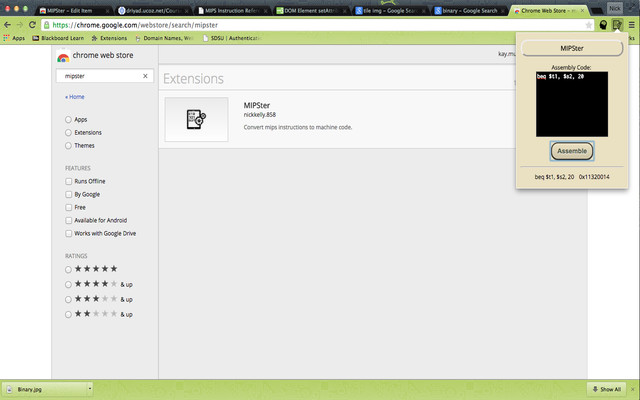The image size is (640, 400).
Task: Open the Apps bookmarks shortcut
Action: tap(14, 38)
